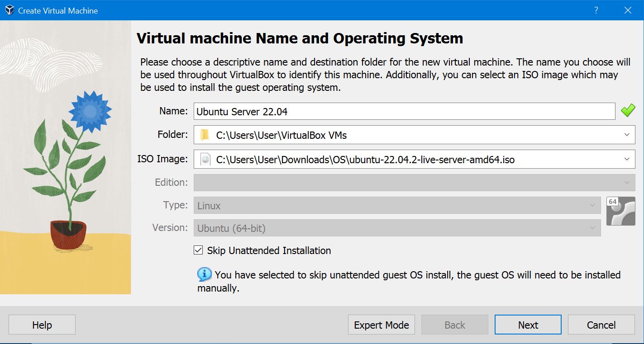Click the heading Virtual machine Name and Operating System
644x344 pixels.
(x=300, y=38)
